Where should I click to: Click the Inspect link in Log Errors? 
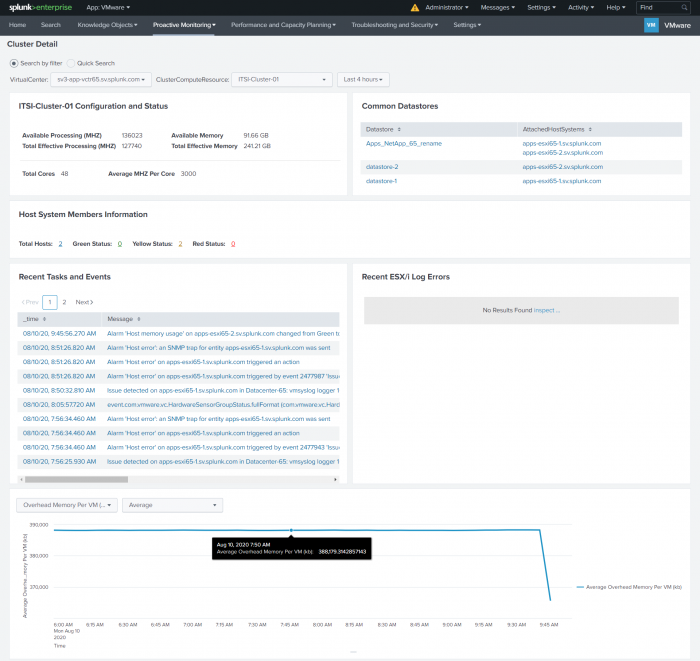[x=546, y=310]
